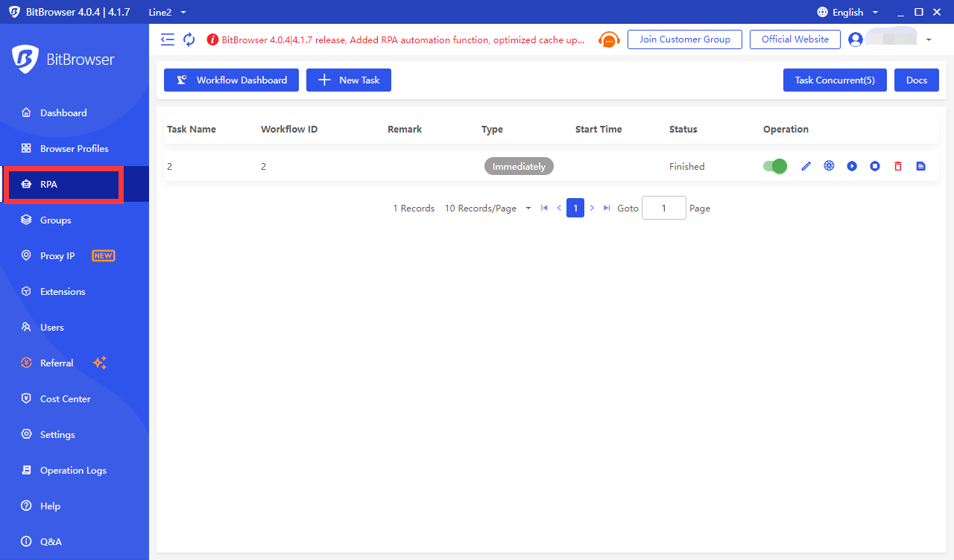
Task: Click the globe language icon
Action: point(823,12)
